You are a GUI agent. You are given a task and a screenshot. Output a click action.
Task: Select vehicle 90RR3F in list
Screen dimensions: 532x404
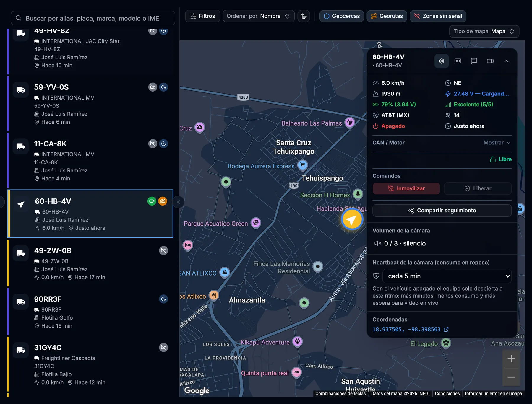point(90,312)
